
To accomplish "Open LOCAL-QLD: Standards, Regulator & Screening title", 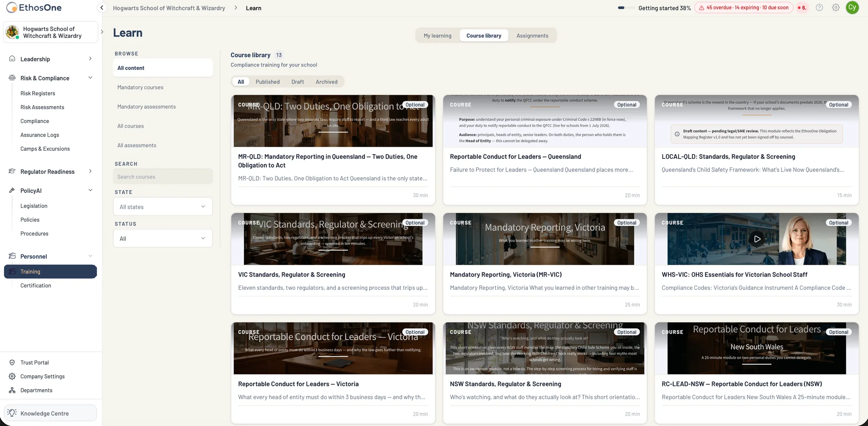I will 728,156.
